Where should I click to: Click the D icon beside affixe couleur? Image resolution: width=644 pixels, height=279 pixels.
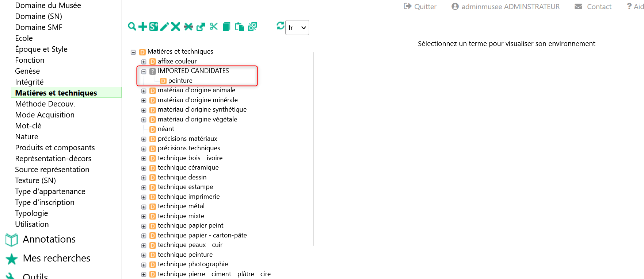pyautogui.click(x=153, y=62)
